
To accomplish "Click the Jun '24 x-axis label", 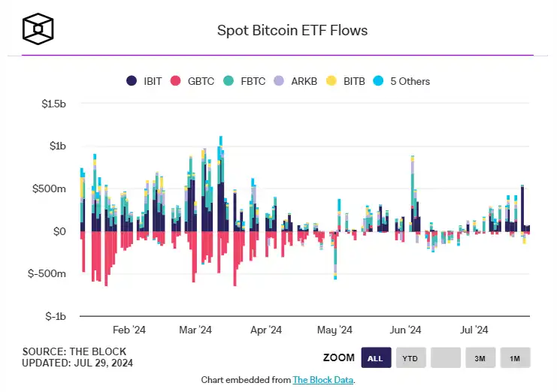I will (406, 330).
